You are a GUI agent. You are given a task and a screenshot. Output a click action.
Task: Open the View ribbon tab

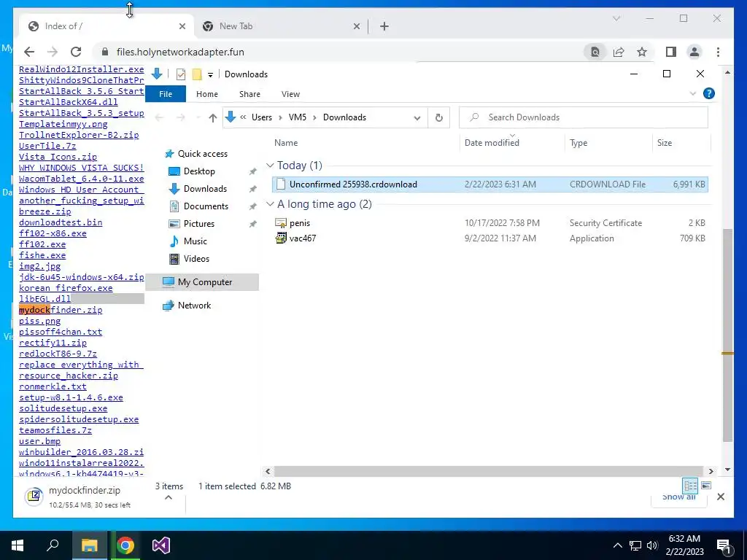point(290,94)
